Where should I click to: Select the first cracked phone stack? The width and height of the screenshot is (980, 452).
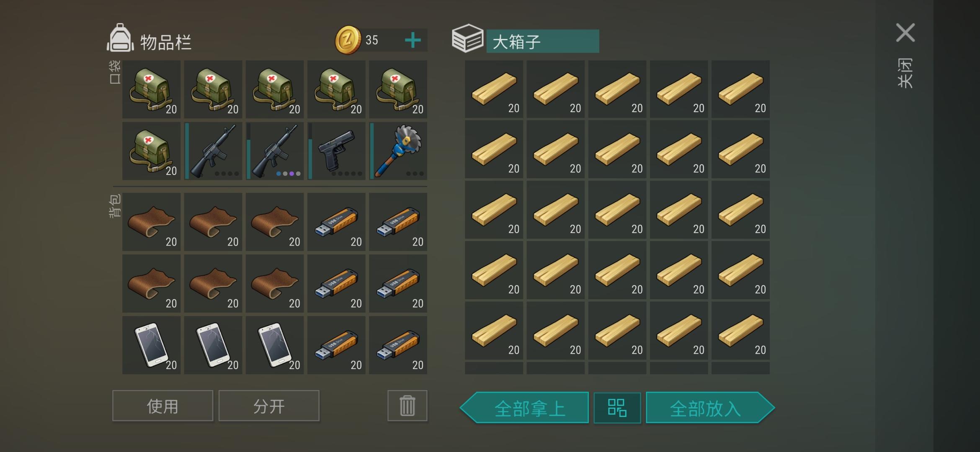(x=151, y=345)
